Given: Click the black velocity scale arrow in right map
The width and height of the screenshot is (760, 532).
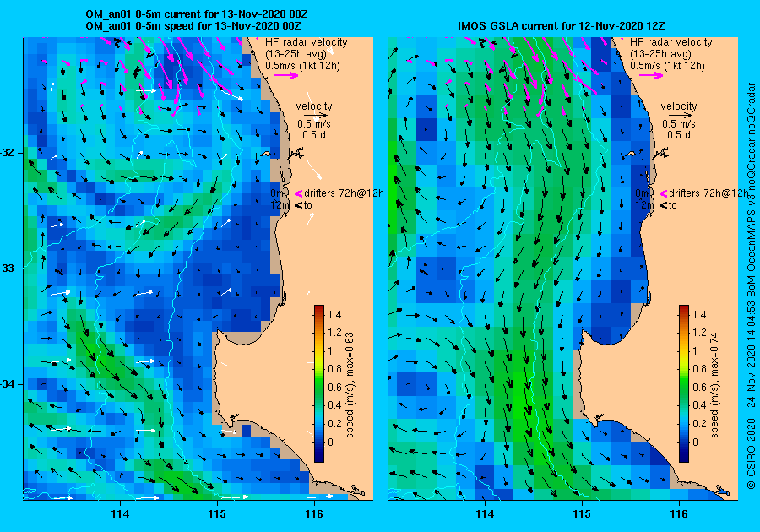Looking at the screenshot, I should (682, 116).
